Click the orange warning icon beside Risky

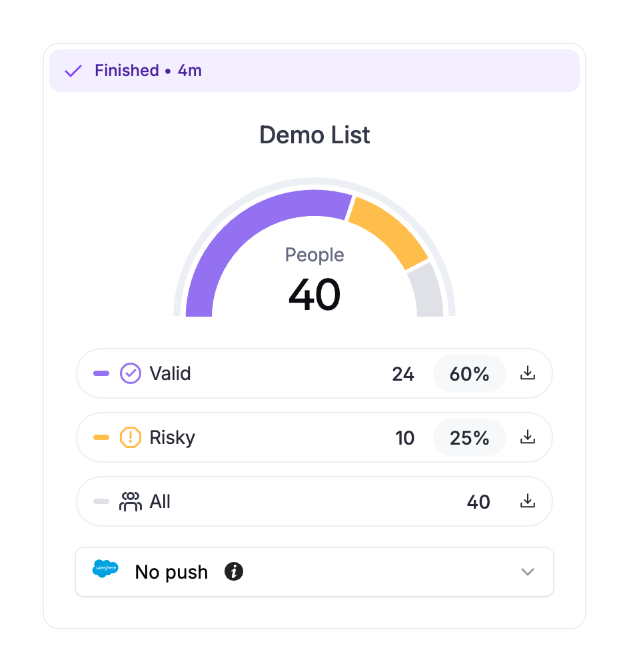(131, 437)
